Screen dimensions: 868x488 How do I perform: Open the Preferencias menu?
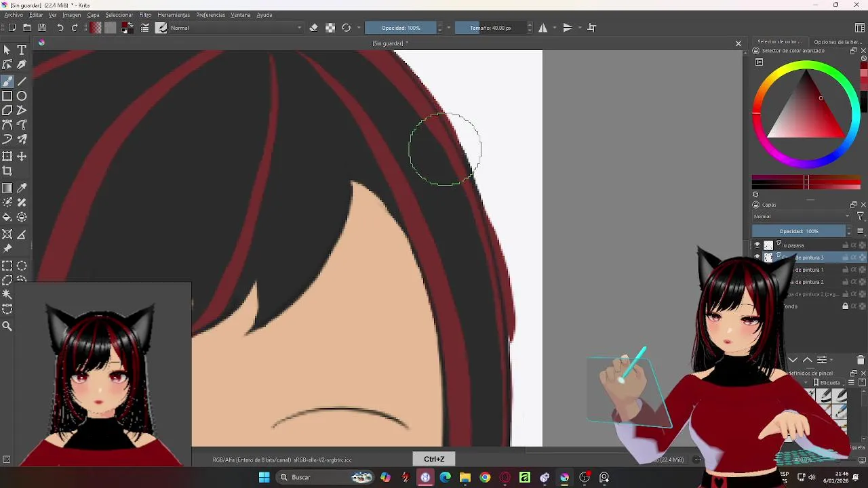[210, 15]
